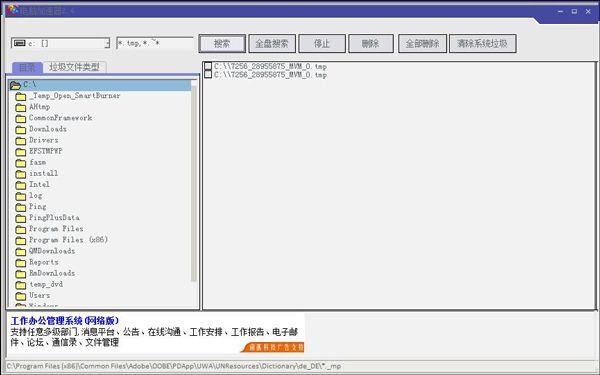
Task: Focus the file pattern field *.tmp
Action: (155, 43)
